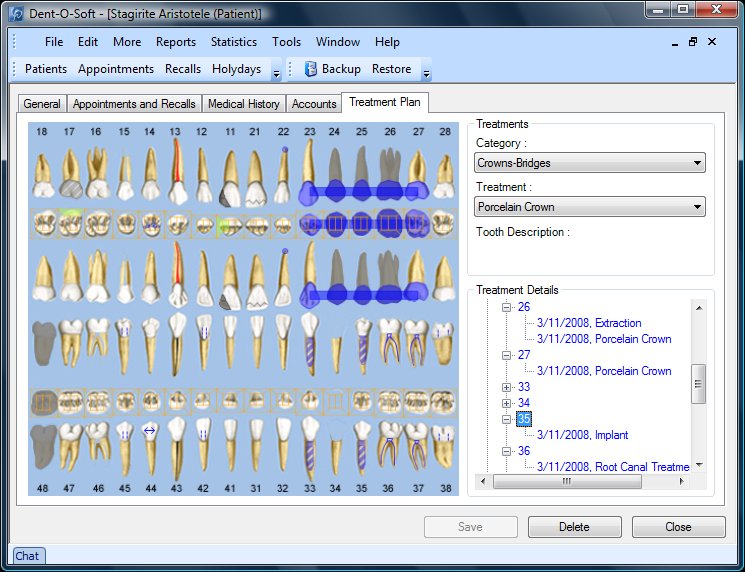The image size is (745, 572).
Task: Open Patients from the toolbar
Action: [46, 69]
